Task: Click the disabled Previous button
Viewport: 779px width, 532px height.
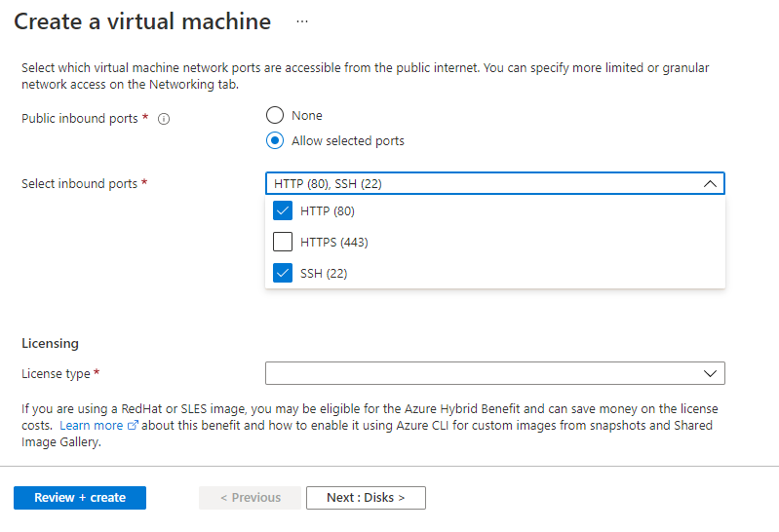Action: tap(250, 497)
